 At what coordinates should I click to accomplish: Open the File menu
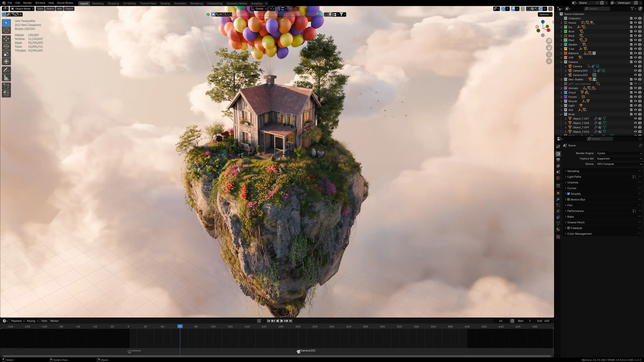(x=10, y=3)
